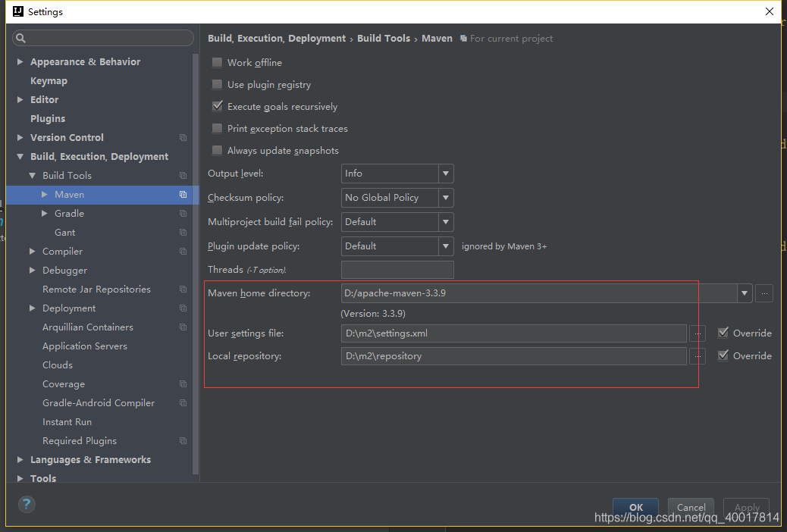This screenshot has width=787, height=532.
Task: Click the User settings file field
Action: point(514,333)
